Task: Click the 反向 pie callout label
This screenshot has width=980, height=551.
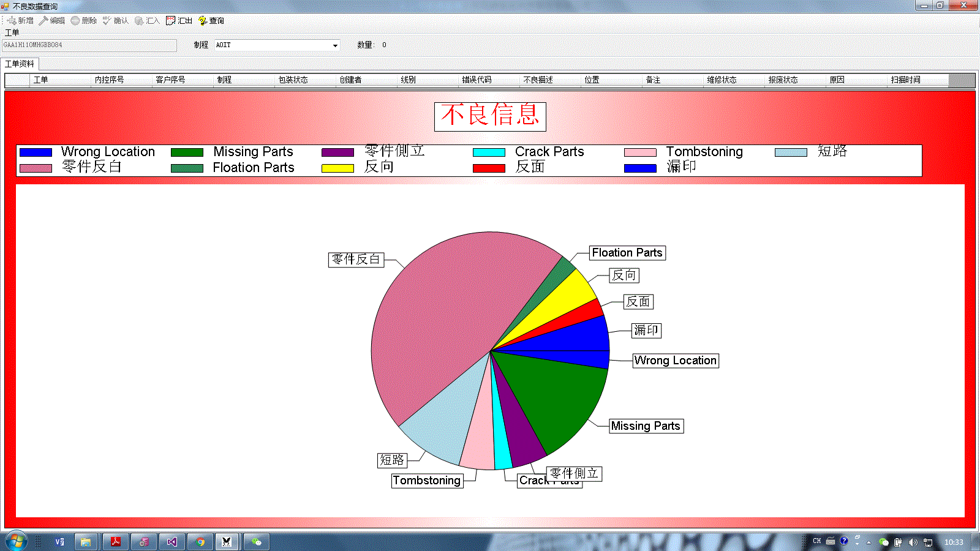Action: click(x=624, y=275)
